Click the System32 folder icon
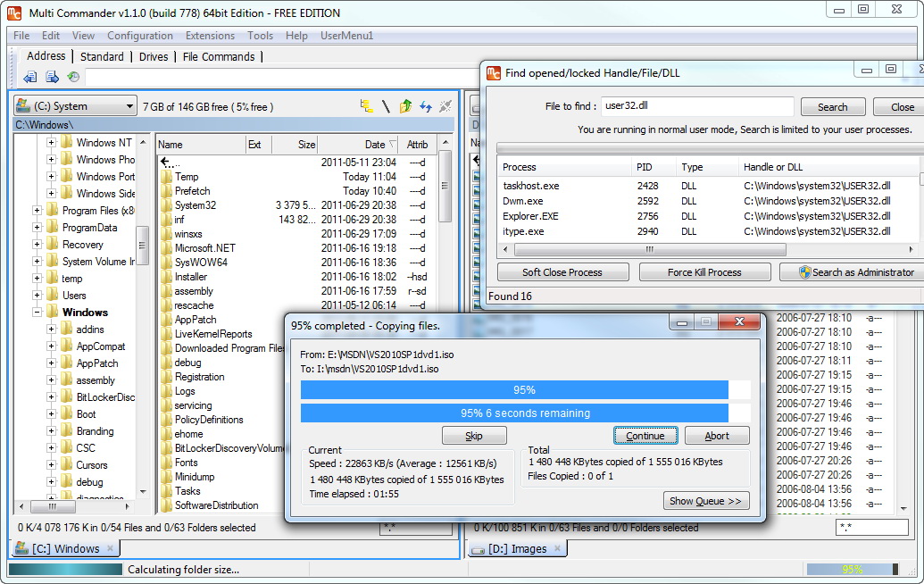Image resolution: width=924 pixels, height=584 pixels. [165, 205]
